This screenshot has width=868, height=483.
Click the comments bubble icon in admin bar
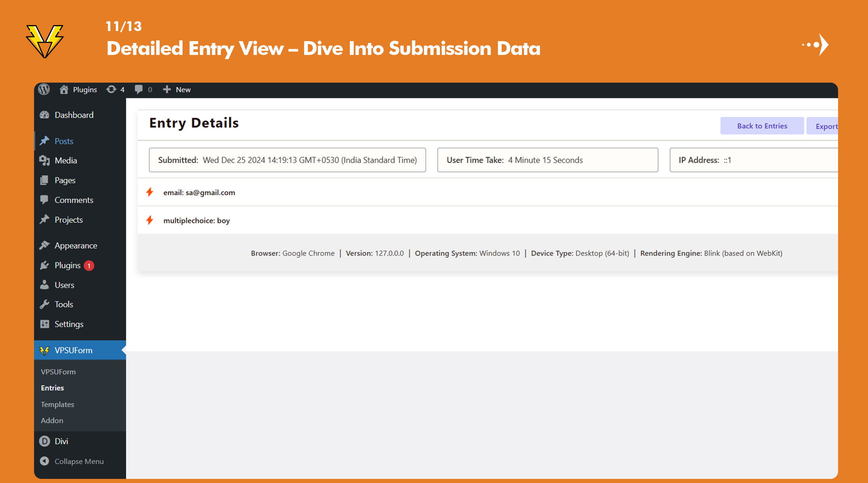[x=138, y=89]
